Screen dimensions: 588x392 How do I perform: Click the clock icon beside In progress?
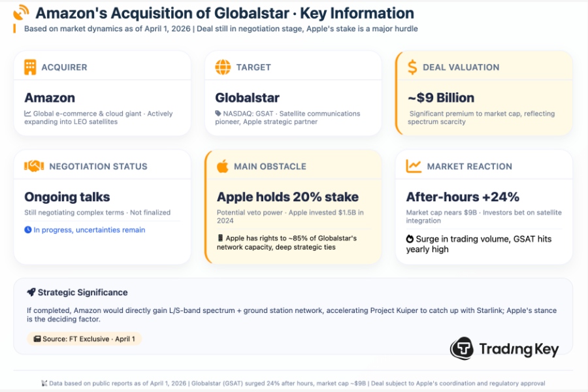28,230
